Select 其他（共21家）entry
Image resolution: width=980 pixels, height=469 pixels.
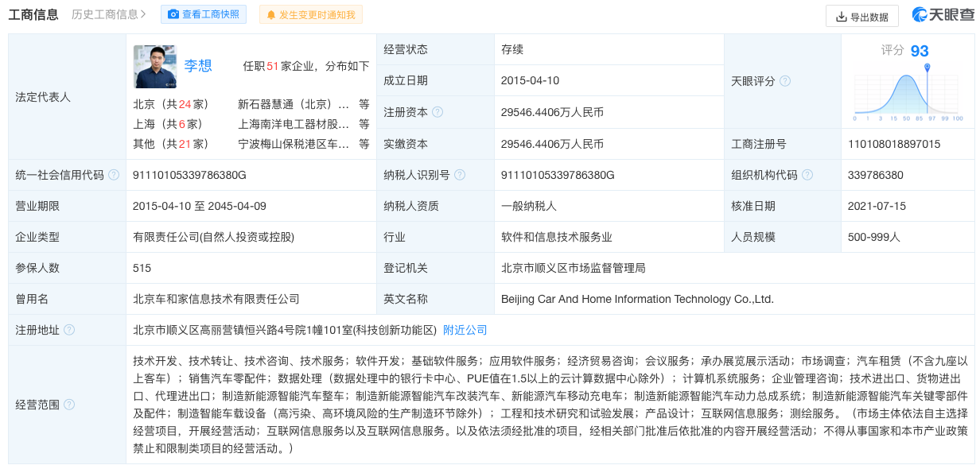tap(171, 144)
